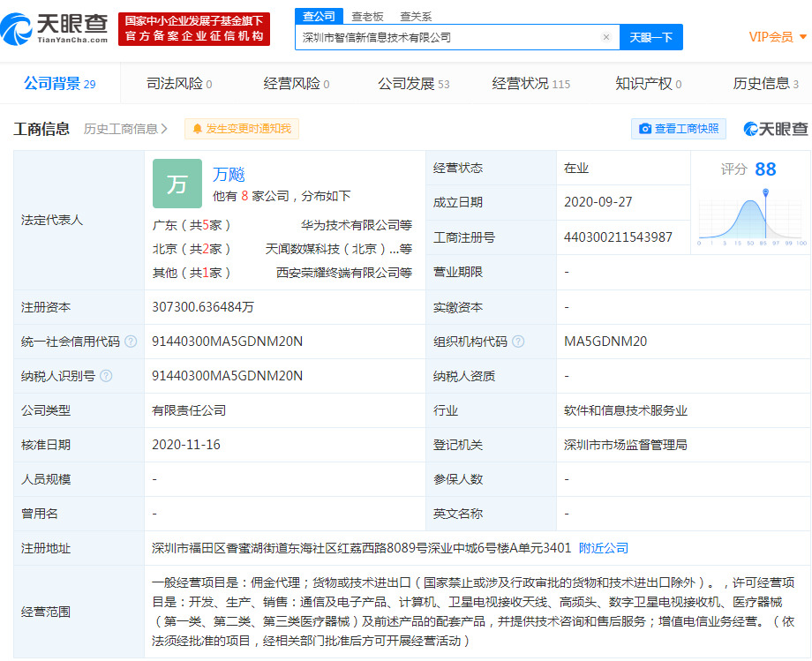Click the TianYanCha logo at top left
This screenshot has height=661, width=812.
[x=55, y=29]
